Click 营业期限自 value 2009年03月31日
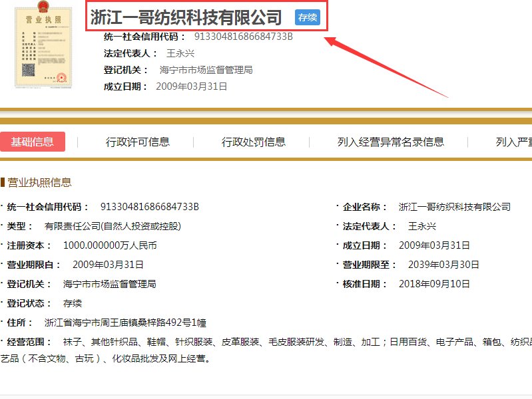 pos(108,265)
